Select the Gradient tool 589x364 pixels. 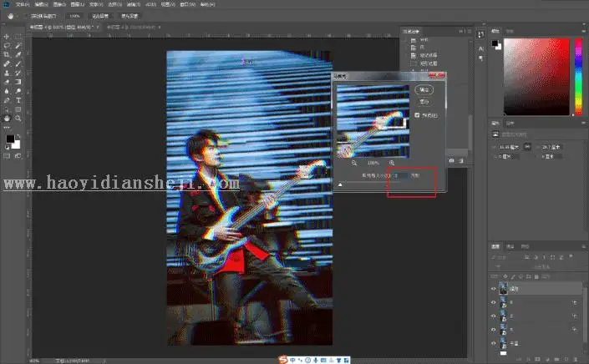[18, 82]
